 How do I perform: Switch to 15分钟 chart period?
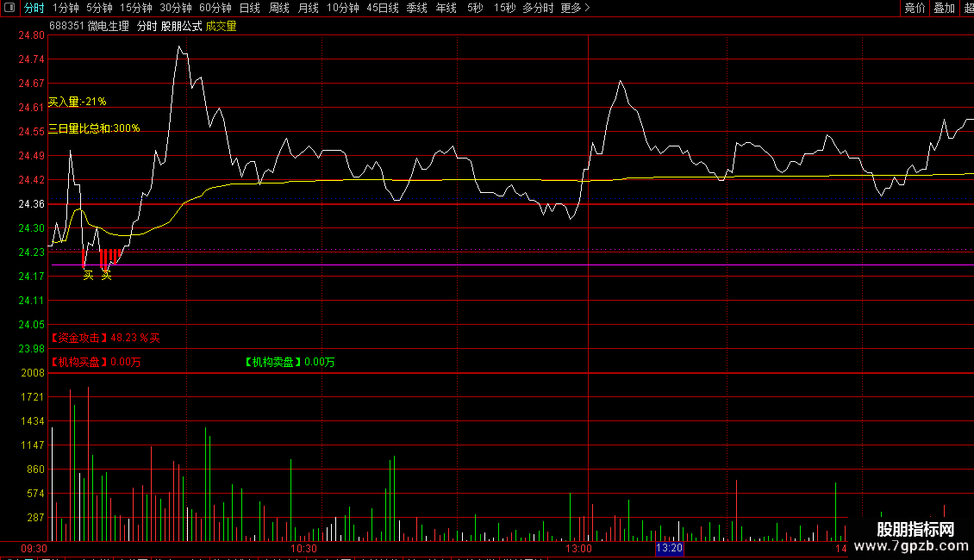tap(136, 8)
